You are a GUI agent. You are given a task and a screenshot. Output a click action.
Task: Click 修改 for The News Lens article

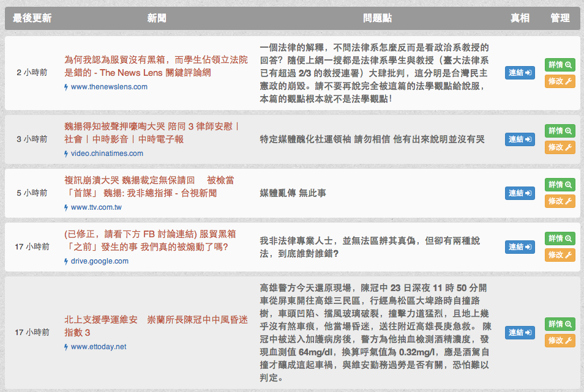560,81
